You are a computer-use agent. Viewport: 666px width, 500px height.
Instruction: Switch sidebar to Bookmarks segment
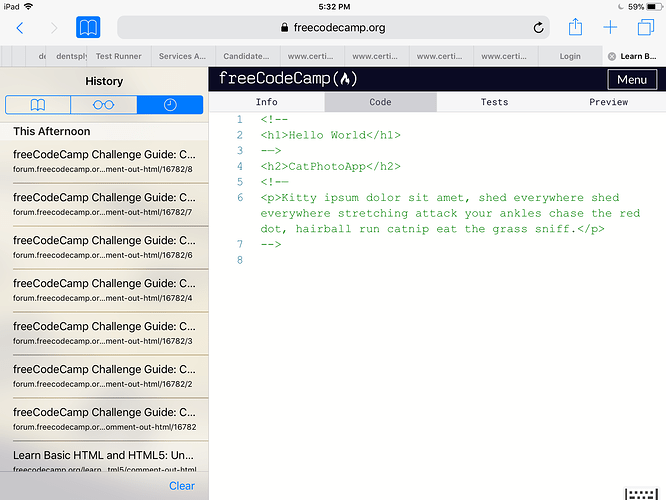point(38,105)
